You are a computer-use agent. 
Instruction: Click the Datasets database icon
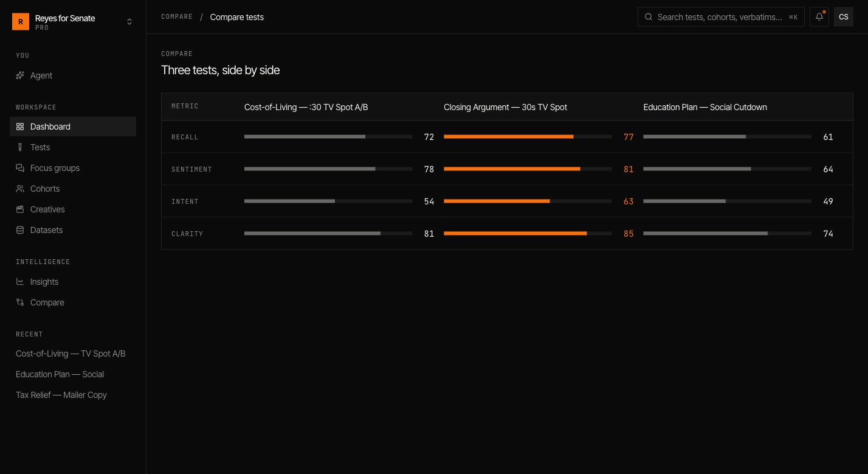[20, 230]
